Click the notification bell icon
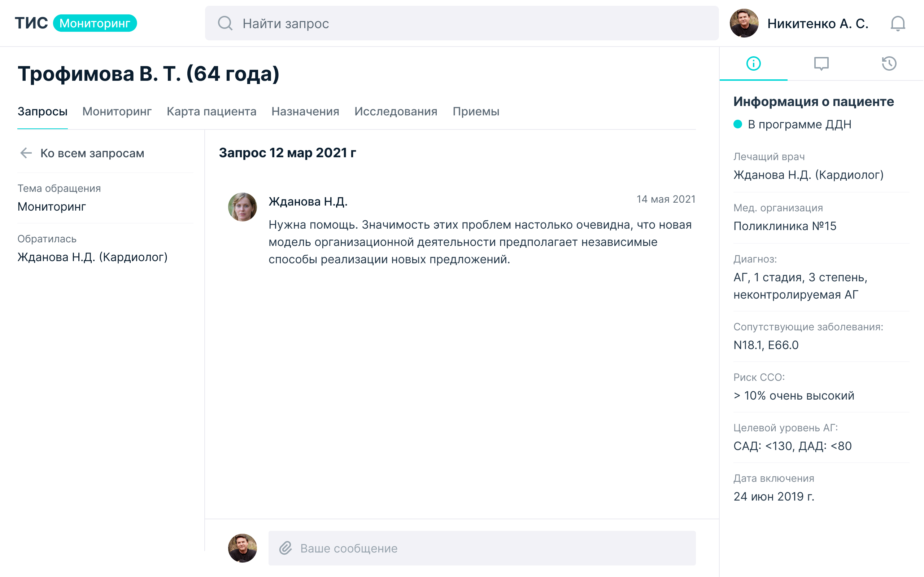Screen dimensions: 924x577 [897, 24]
